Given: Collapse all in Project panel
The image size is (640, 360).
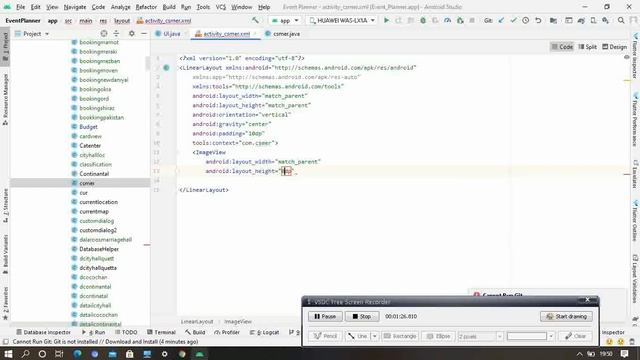Looking at the screenshot, I should (x=116, y=33).
